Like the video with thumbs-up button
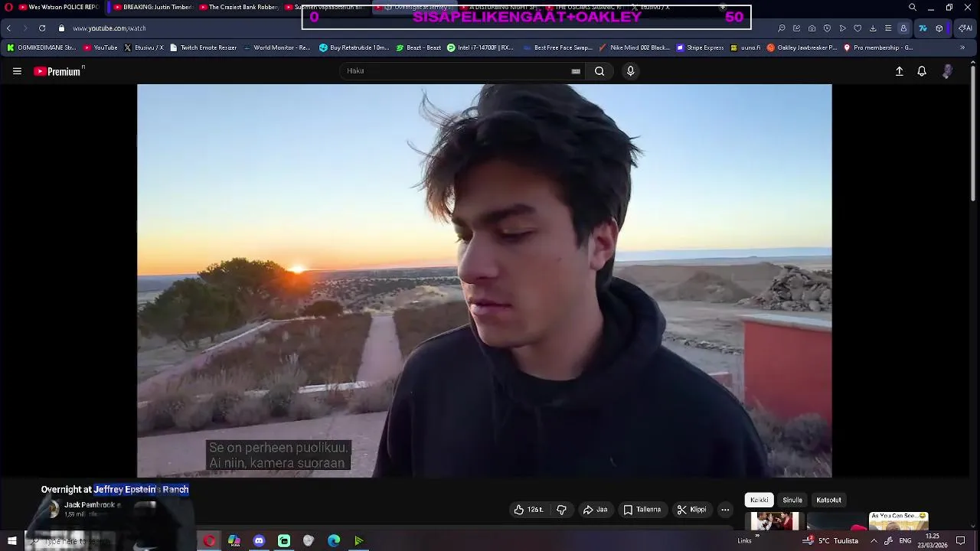The height and width of the screenshot is (551, 980). [529, 510]
